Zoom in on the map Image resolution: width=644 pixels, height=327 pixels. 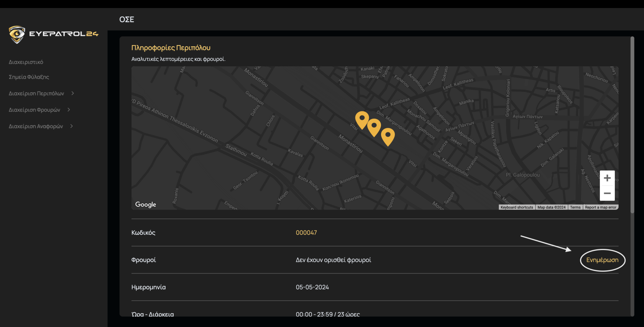(x=607, y=178)
